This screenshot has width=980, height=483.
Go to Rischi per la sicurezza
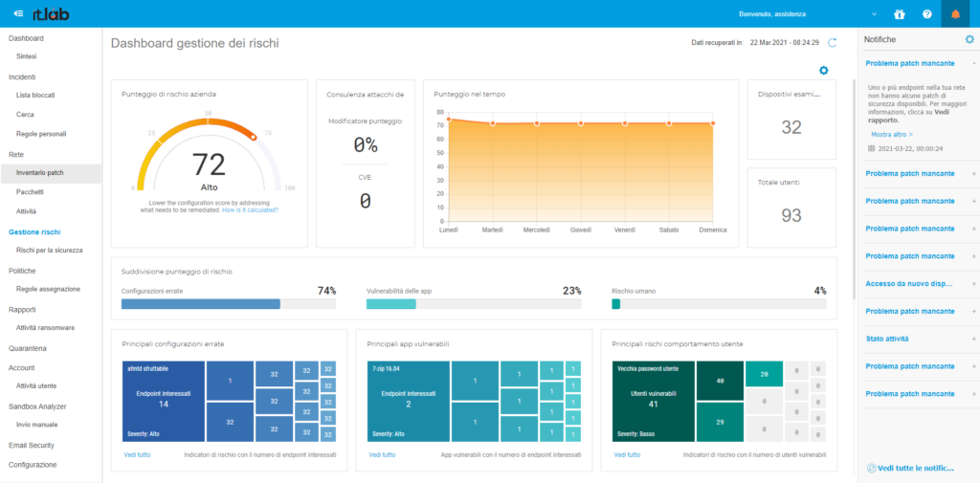click(49, 250)
